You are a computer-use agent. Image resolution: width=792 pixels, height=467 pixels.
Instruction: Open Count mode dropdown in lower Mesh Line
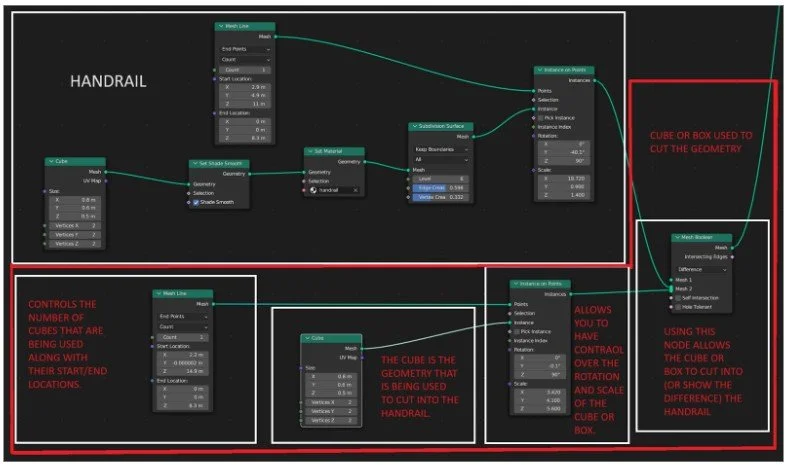pyautogui.click(x=183, y=327)
